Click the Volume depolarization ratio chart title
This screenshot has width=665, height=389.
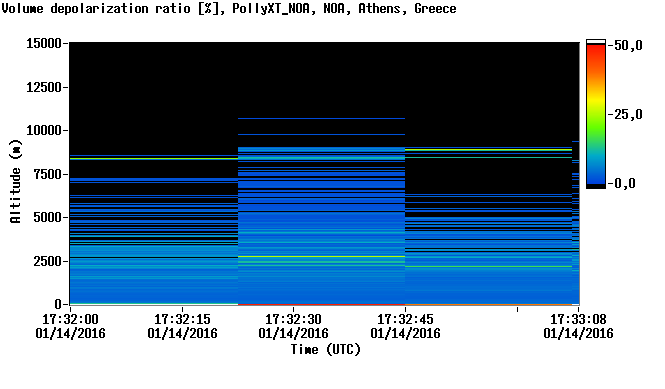(x=229, y=8)
